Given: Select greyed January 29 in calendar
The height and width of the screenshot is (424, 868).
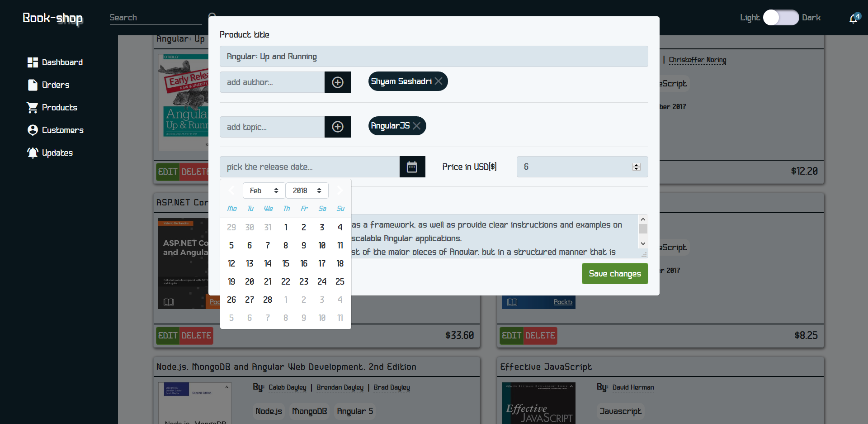Looking at the screenshot, I should click(231, 227).
